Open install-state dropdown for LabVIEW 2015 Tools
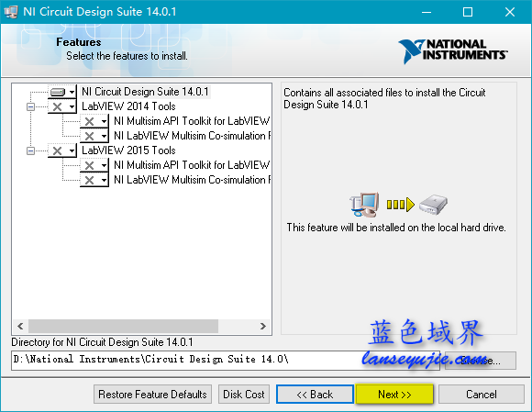Image resolution: width=532 pixels, height=412 pixels. pyautogui.click(x=62, y=150)
